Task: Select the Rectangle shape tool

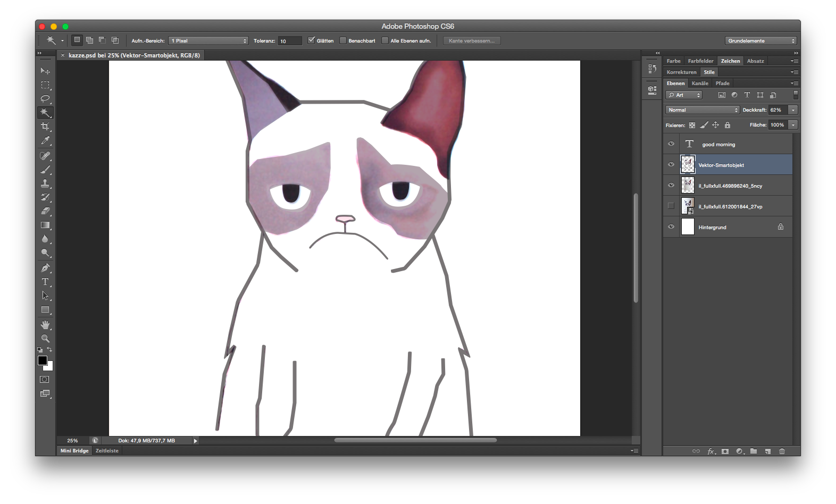Action: pos(45,309)
